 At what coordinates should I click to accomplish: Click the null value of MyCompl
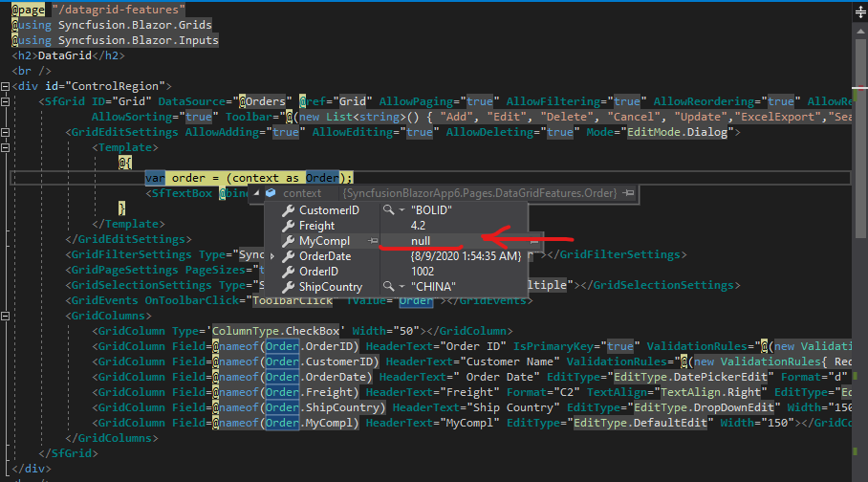421,240
